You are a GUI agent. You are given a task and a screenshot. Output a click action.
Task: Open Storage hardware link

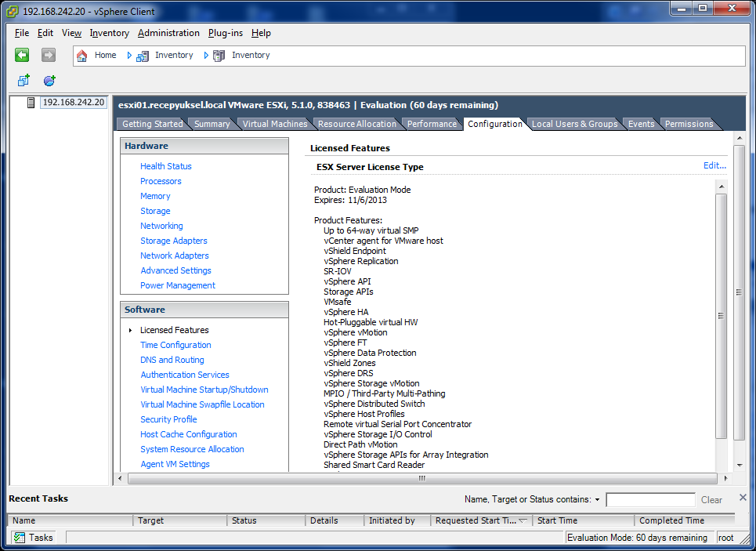pyautogui.click(x=155, y=211)
